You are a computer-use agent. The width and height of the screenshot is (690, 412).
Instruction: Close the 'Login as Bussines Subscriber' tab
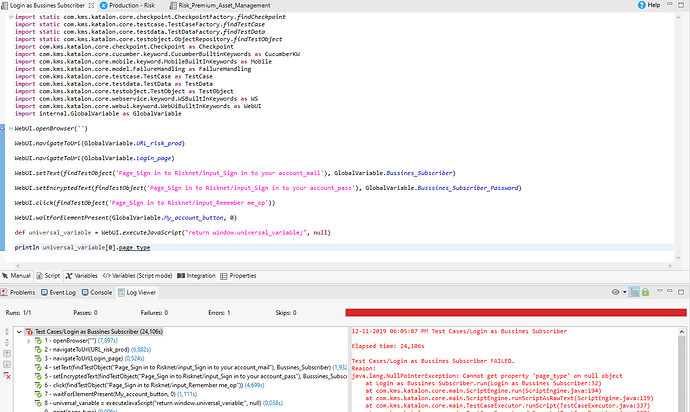(x=91, y=5)
